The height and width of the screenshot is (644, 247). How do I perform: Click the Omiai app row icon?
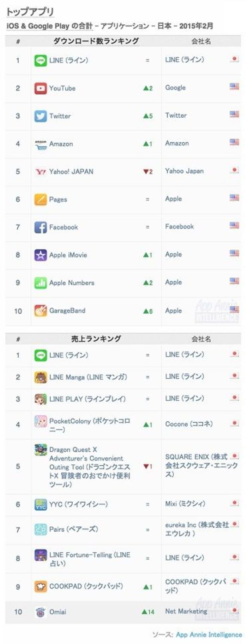point(40,612)
